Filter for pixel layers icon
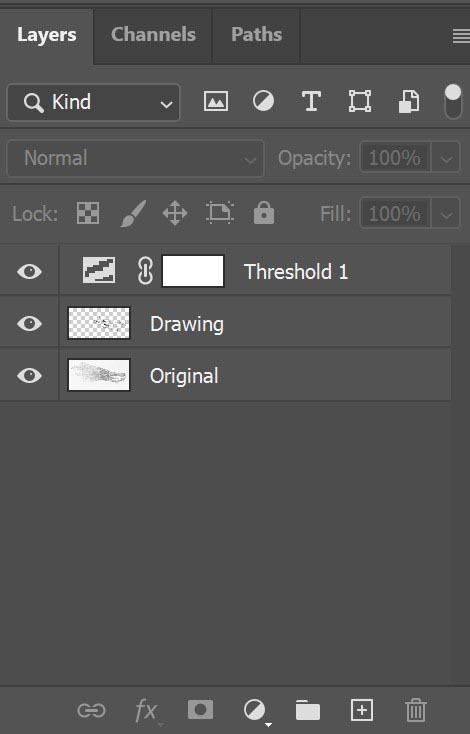This screenshot has width=470, height=734. pos(216,102)
